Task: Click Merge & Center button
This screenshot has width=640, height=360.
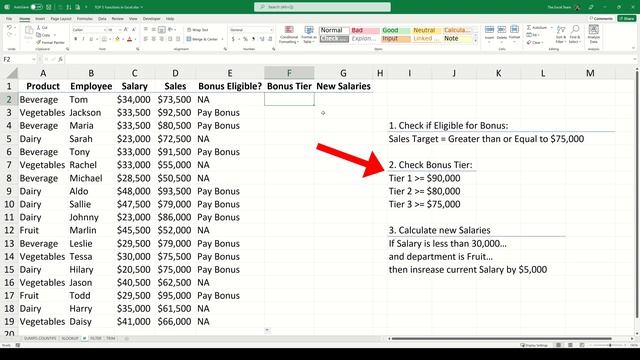Action: (x=202, y=39)
